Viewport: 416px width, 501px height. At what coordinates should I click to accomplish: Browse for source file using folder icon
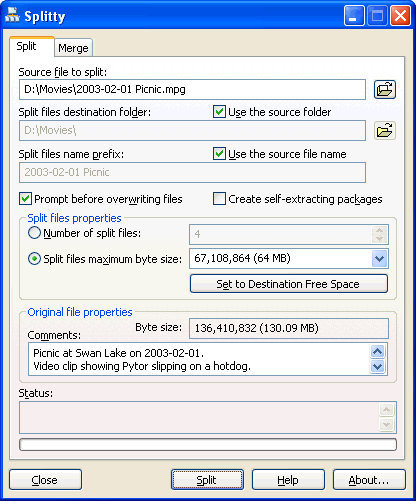click(385, 89)
